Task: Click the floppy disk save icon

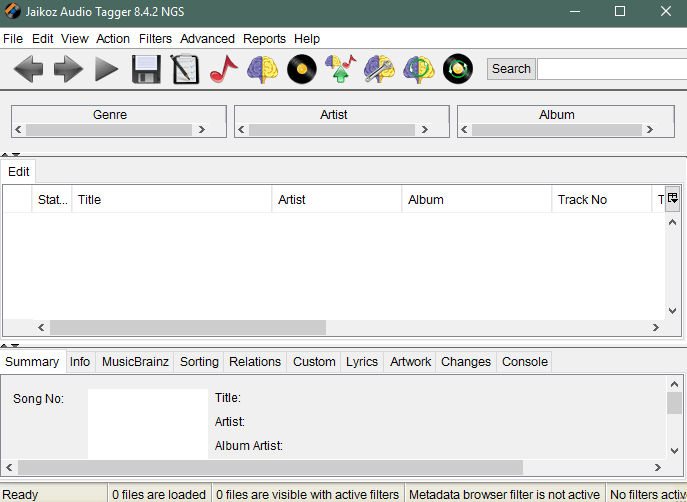Action: [146, 69]
